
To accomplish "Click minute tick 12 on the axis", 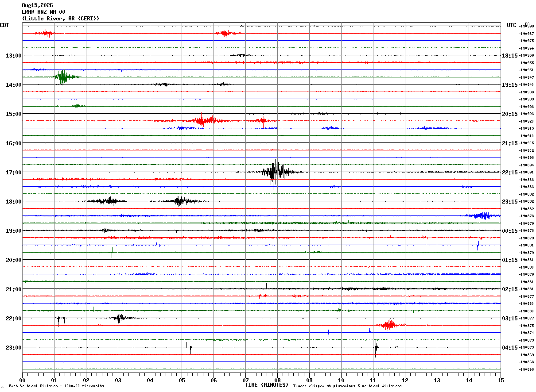I will (405, 380).
